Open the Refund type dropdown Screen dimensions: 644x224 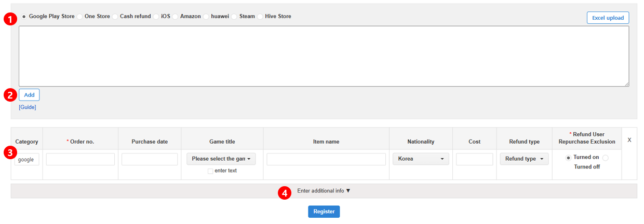click(x=524, y=159)
